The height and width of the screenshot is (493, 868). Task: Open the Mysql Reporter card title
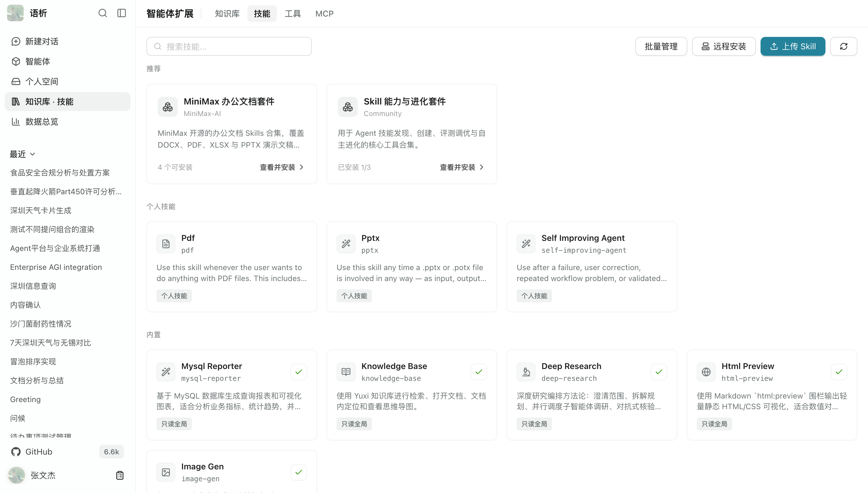coord(212,366)
